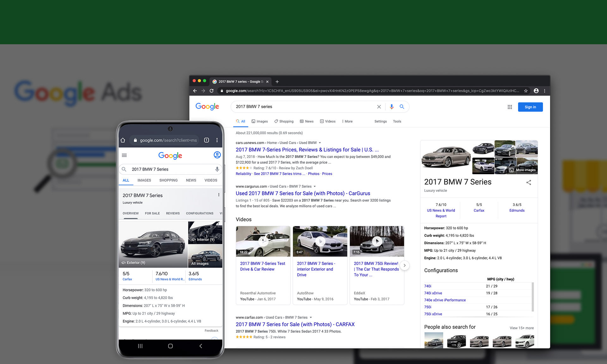Open All images on phone

(x=205, y=256)
